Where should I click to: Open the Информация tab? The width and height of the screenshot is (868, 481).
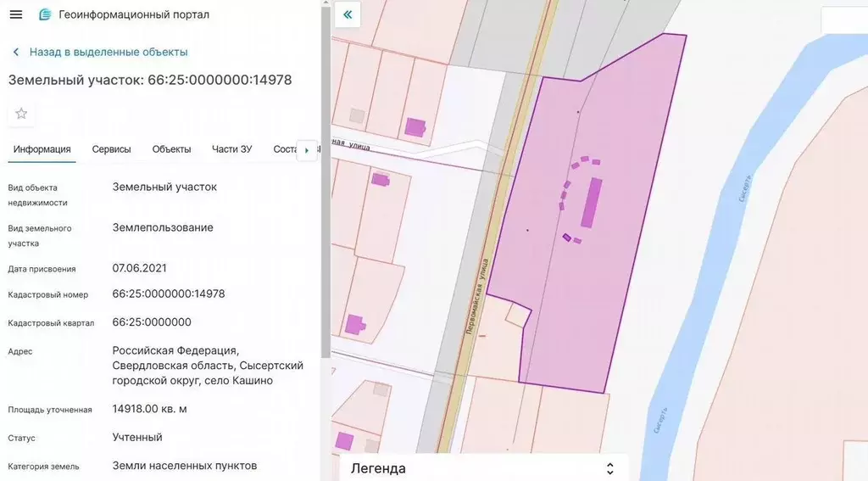42,149
